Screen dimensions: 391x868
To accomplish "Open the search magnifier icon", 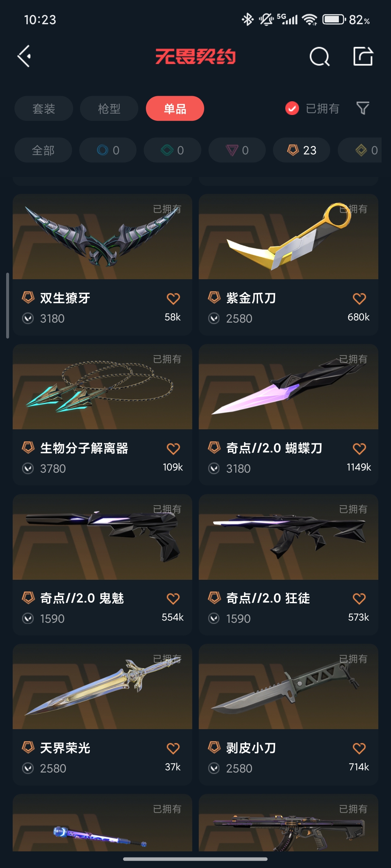I will point(320,56).
